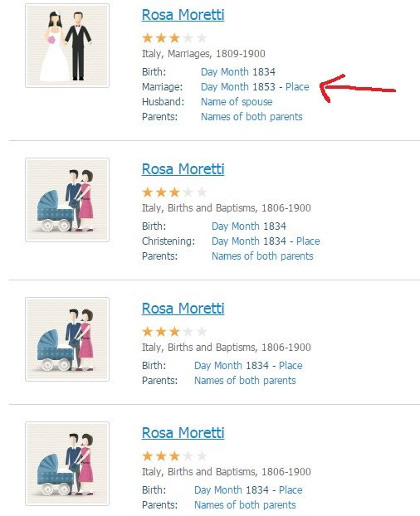Click 'Names of both parents' under Christening record
Viewport: 420px width, 516px height.
pyautogui.click(x=262, y=256)
